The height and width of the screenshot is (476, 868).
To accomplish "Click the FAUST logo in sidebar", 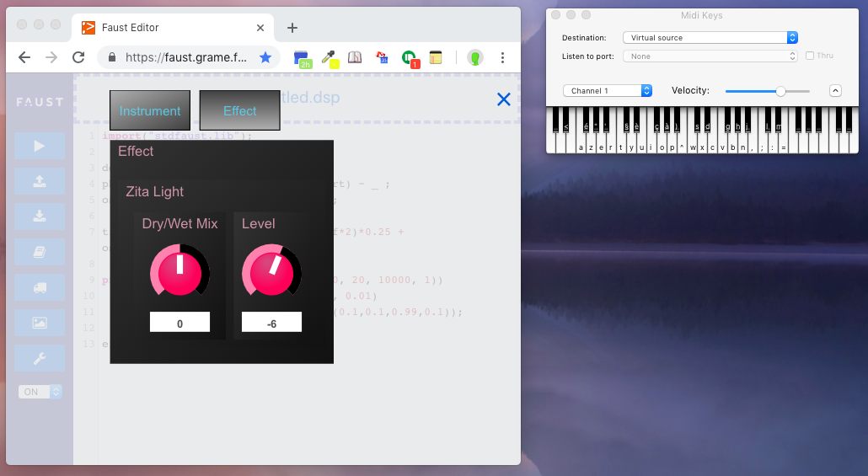I will tap(40, 102).
